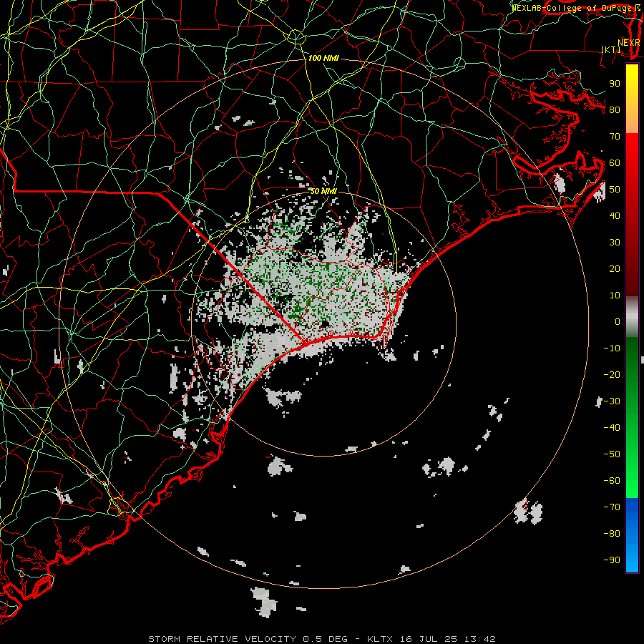Click the positive 70 value on velocity scale
The height and width of the screenshot is (644, 644).
click(x=615, y=137)
